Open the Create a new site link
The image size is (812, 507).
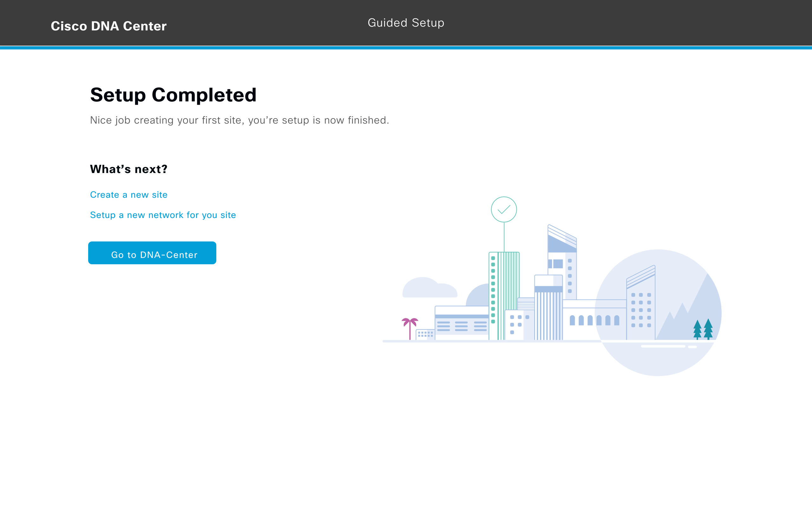128,195
